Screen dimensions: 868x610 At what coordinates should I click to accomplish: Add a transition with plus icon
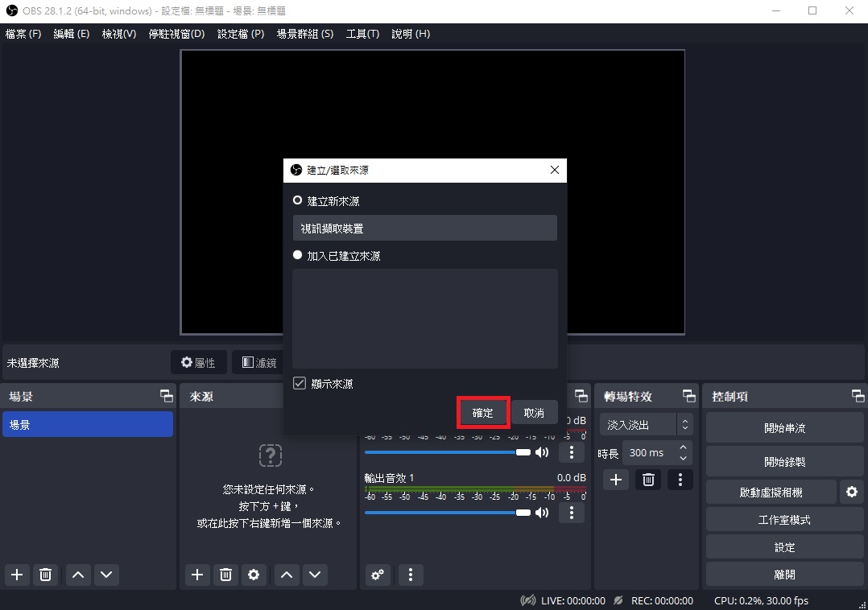coord(615,480)
